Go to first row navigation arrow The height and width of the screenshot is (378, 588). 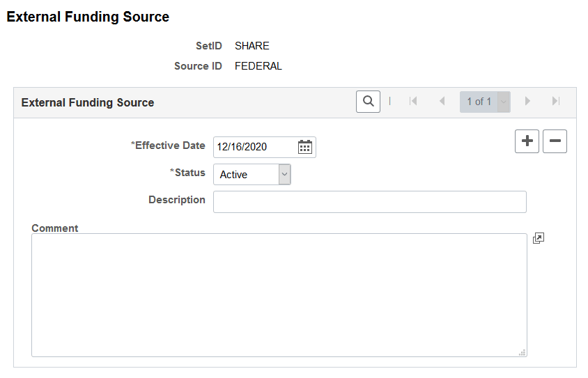(x=413, y=101)
